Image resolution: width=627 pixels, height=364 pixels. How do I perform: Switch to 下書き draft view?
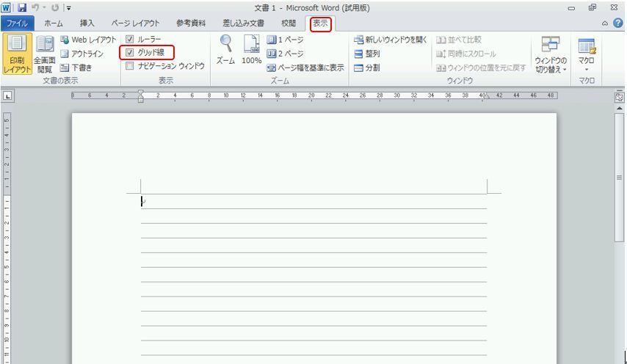(76, 68)
